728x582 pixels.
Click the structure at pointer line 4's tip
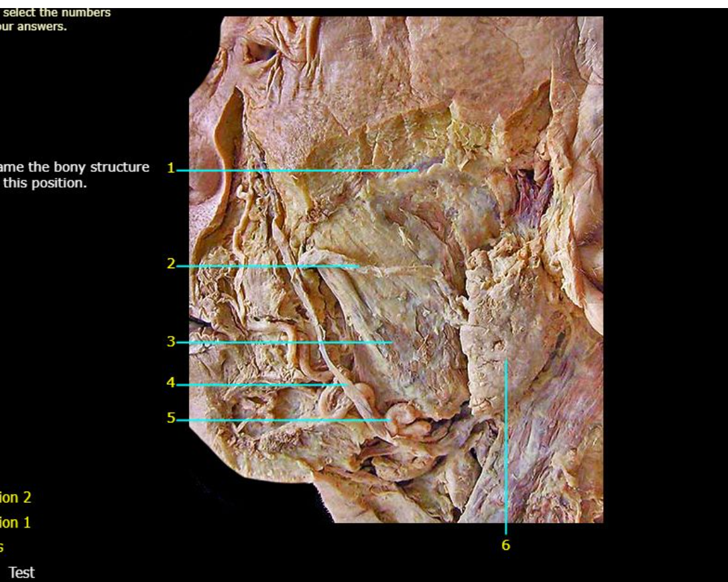348,385
